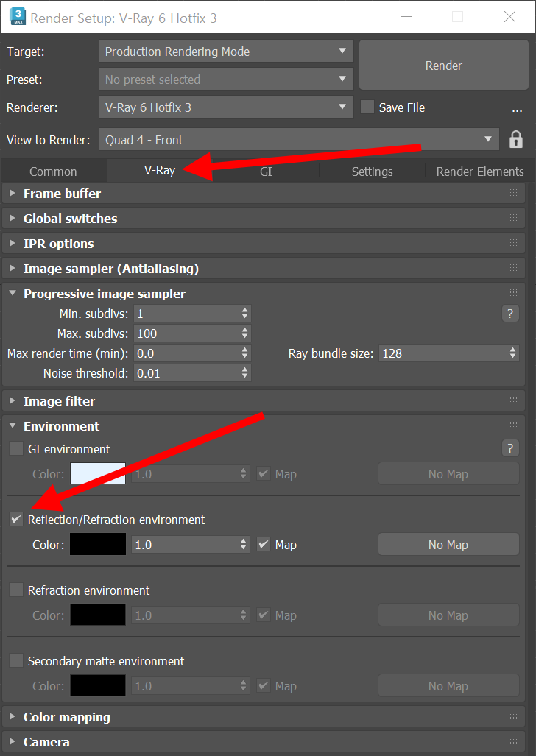
Task: Expand the Image filter rollout
Action: [x=13, y=400]
